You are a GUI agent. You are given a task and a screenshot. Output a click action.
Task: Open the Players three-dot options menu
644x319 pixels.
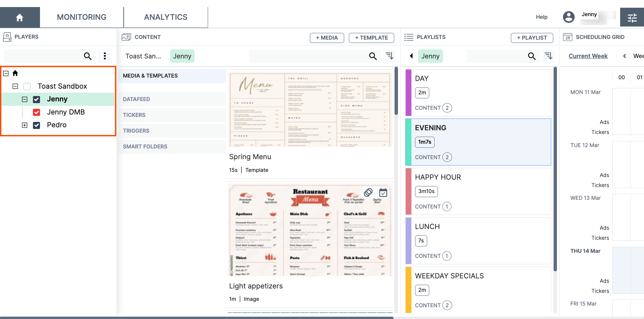tap(105, 56)
